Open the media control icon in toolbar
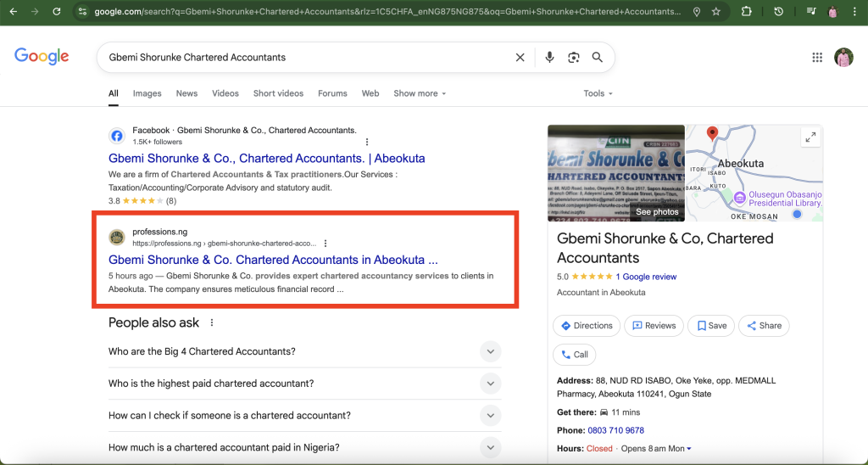Viewport: 868px width, 465px height. click(x=811, y=11)
